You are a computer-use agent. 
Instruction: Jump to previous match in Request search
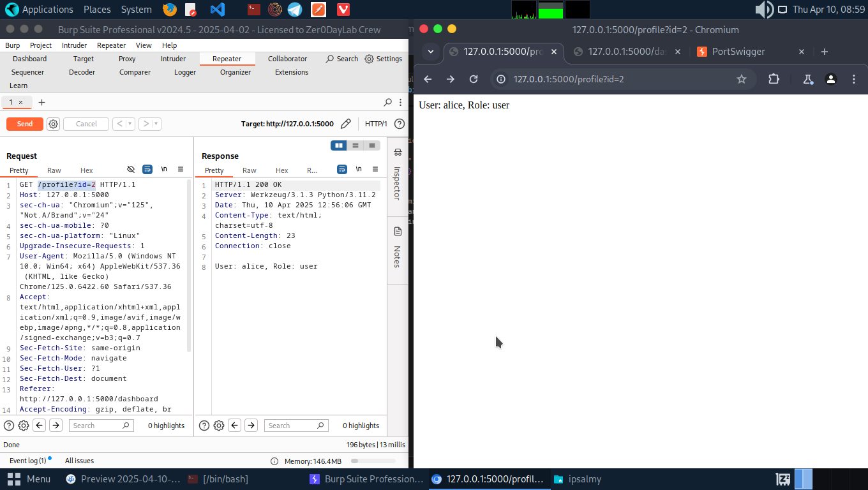click(40, 426)
